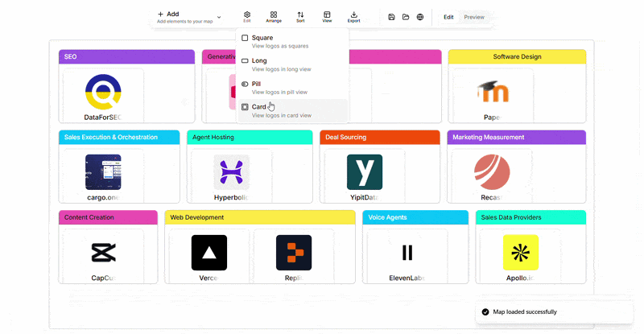Click the Voice Agents header
Viewport: 644px width, 334px height.
tap(415, 217)
